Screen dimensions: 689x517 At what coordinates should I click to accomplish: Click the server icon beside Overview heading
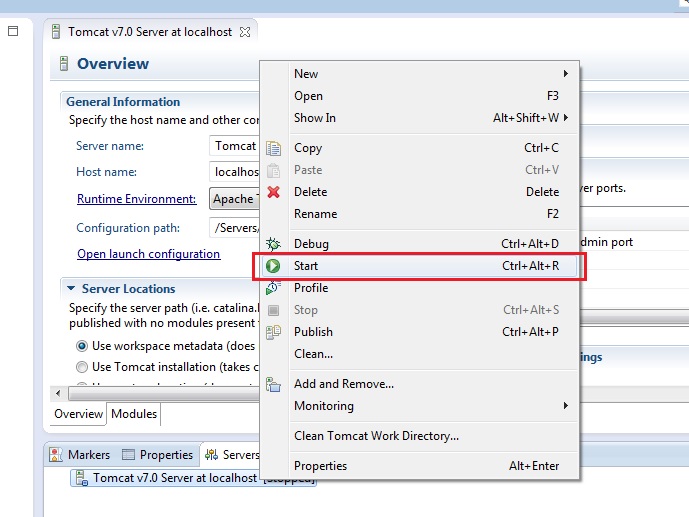pyautogui.click(x=64, y=64)
